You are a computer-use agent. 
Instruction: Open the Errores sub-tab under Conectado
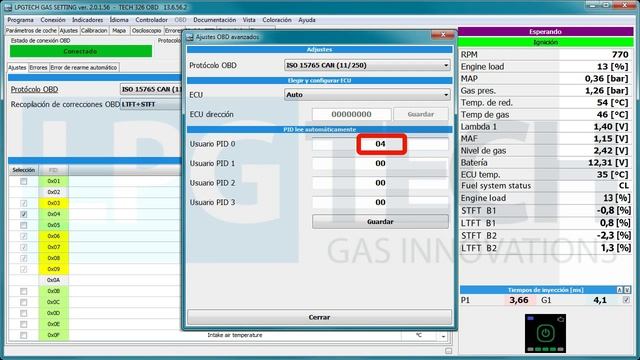[38, 67]
